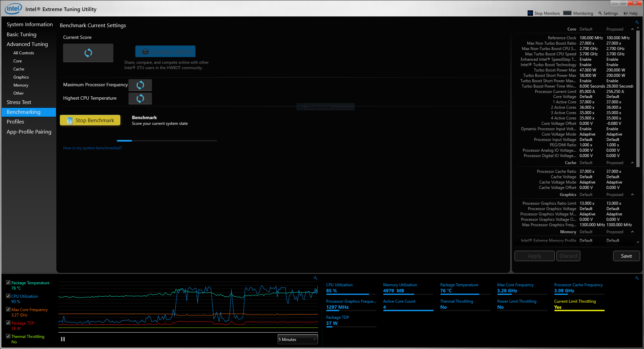This screenshot has width=644, height=349.
Task: Click the Stop Monitors waveform icon
Action: 530,13
